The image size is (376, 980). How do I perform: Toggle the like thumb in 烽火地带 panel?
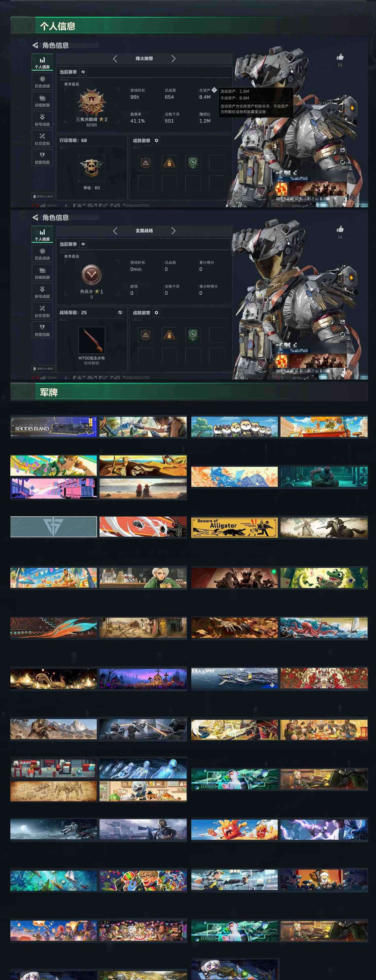(340, 57)
